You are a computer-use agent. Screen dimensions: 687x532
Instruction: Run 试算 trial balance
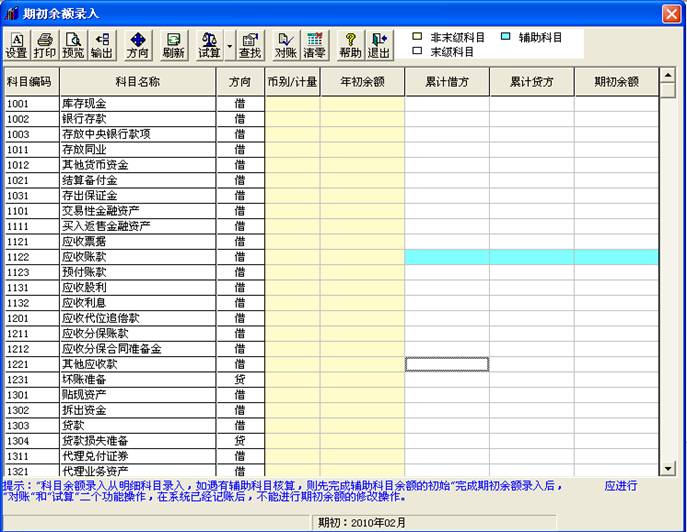209,45
